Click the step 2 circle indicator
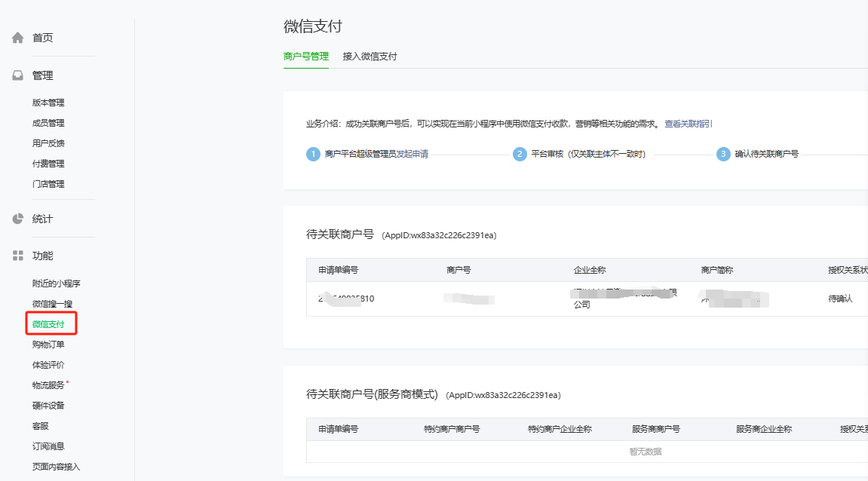The height and width of the screenshot is (481, 868). click(520, 154)
